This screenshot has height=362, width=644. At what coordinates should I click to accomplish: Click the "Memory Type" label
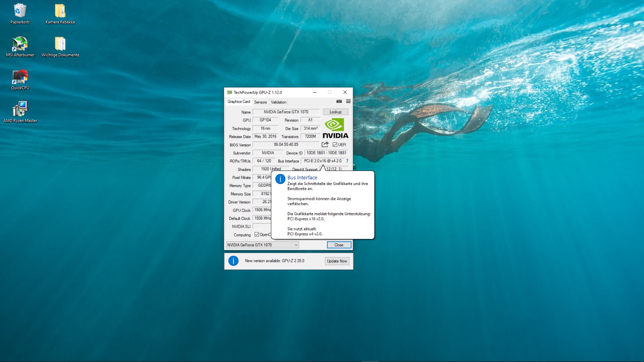click(240, 185)
